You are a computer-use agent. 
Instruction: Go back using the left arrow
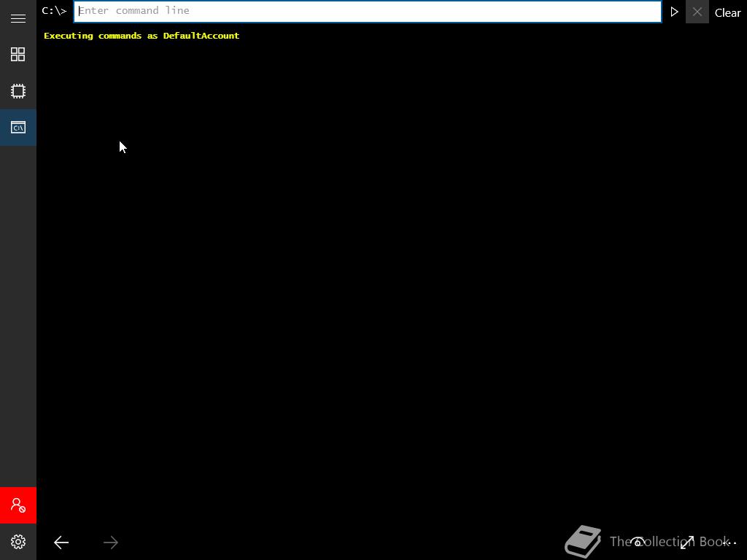coord(61,542)
